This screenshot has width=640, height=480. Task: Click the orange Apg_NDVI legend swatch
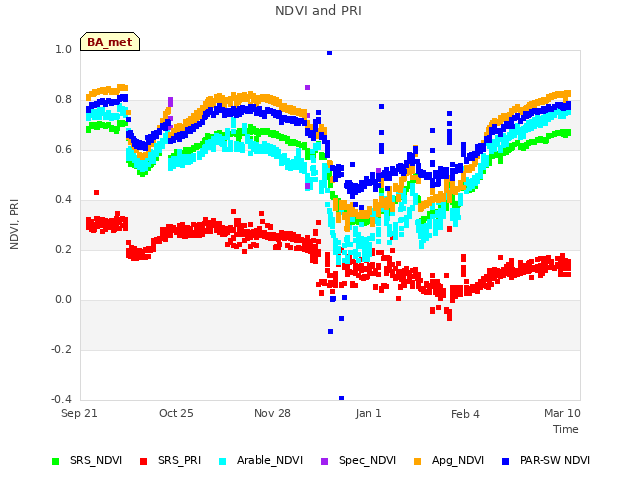[418, 461]
